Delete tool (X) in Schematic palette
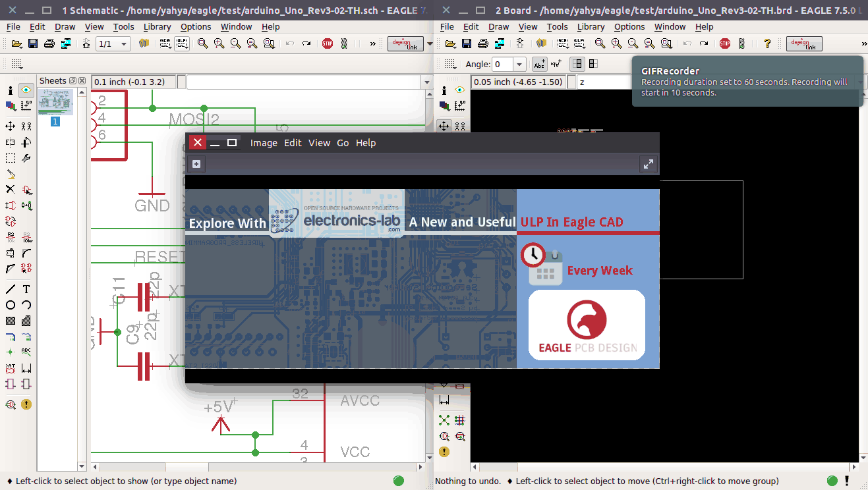Viewport: 868px width, 490px height. 11,190
